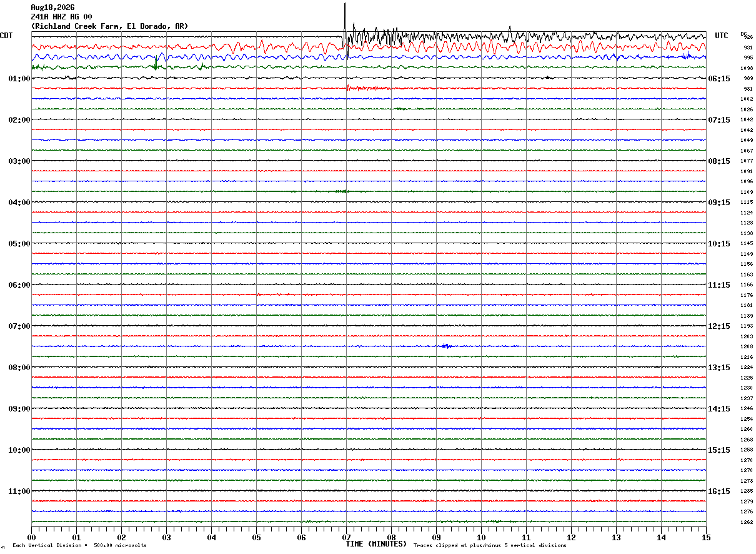Click the "13:15" UTC time label

point(720,368)
